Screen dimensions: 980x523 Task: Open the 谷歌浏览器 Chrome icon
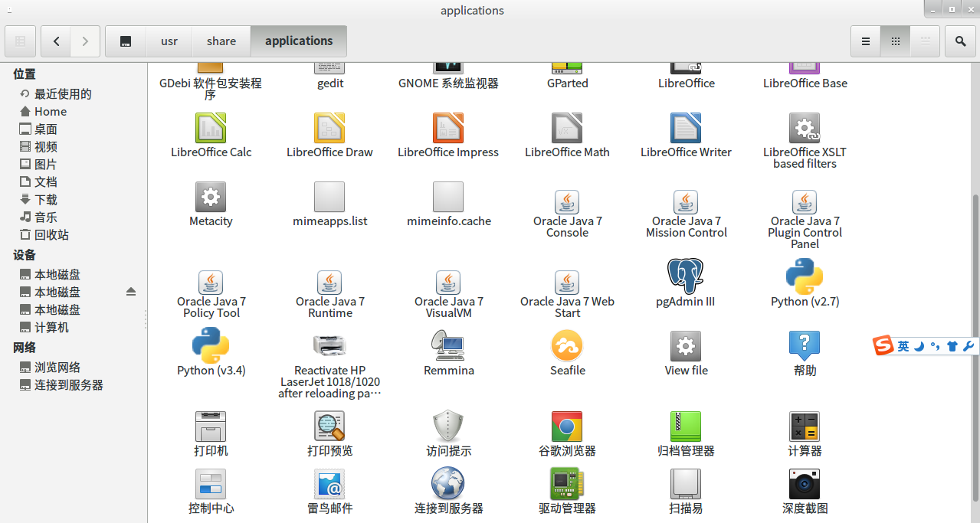click(x=567, y=427)
